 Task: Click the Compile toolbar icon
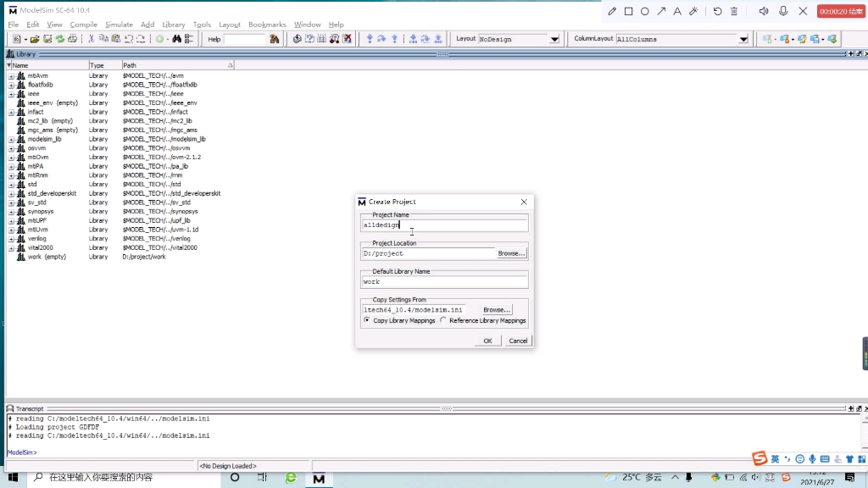click(x=298, y=39)
